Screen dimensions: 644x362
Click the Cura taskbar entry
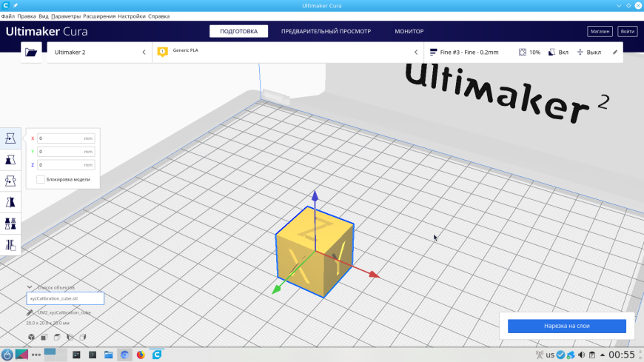pos(157,355)
